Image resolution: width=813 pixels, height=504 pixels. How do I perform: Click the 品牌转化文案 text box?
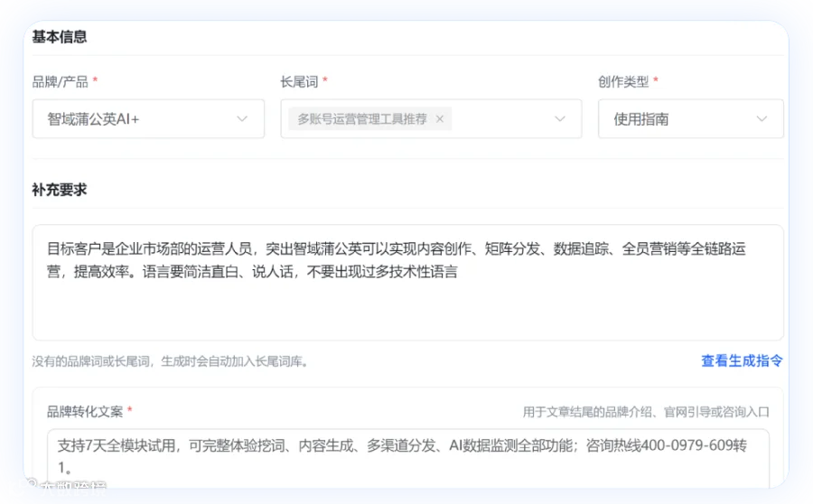[x=408, y=458]
